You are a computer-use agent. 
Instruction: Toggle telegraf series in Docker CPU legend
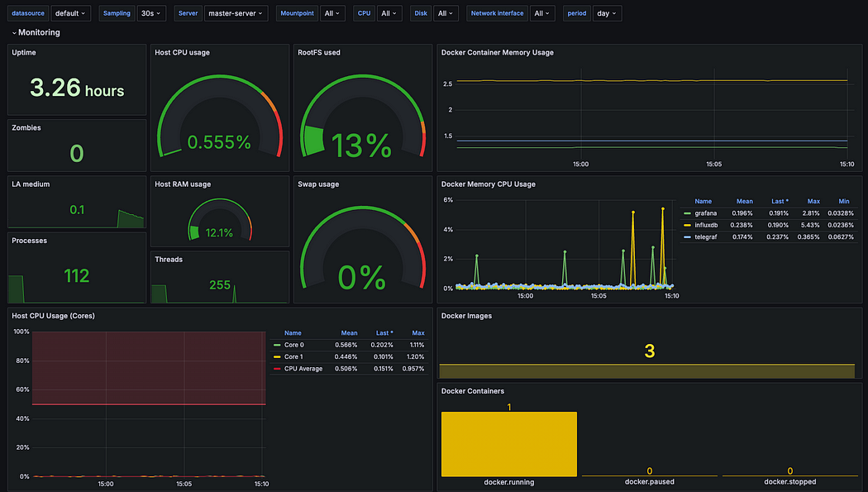coord(706,236)
